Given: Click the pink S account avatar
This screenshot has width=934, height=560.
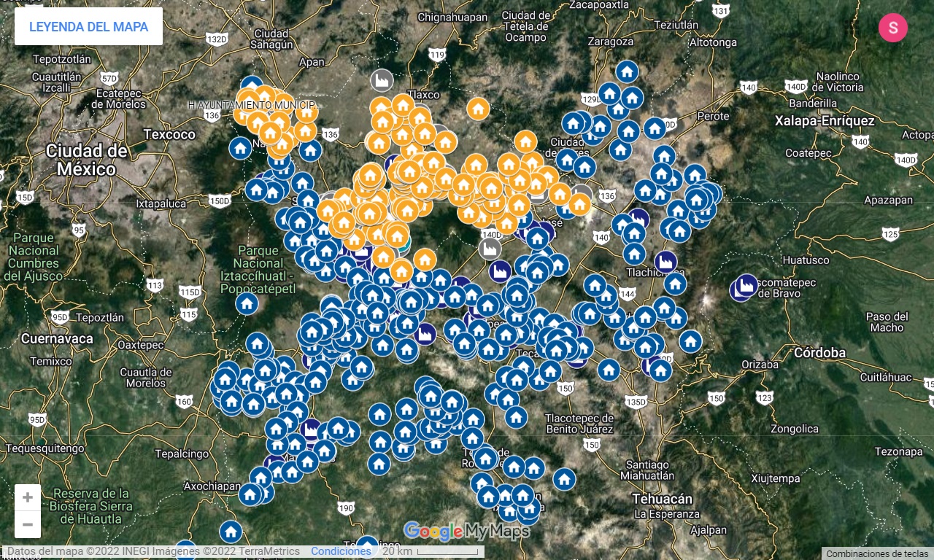Looking at the screenshot, I should click(x=892, y=28).
